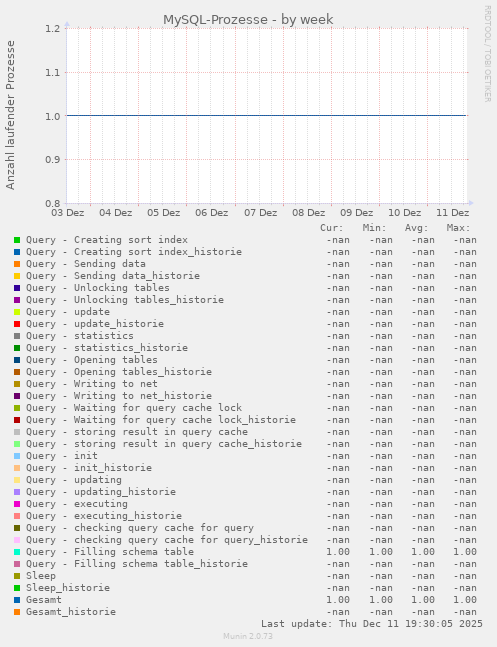Click the legend label Query - Sending data_historie

[113, 276]
